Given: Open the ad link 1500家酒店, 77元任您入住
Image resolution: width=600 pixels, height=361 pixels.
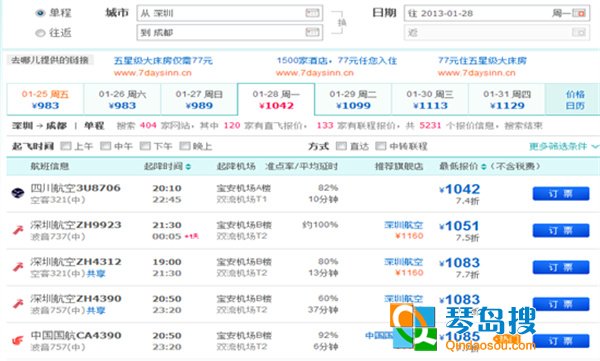Looking at the screenshot, I should pos(337,60).
